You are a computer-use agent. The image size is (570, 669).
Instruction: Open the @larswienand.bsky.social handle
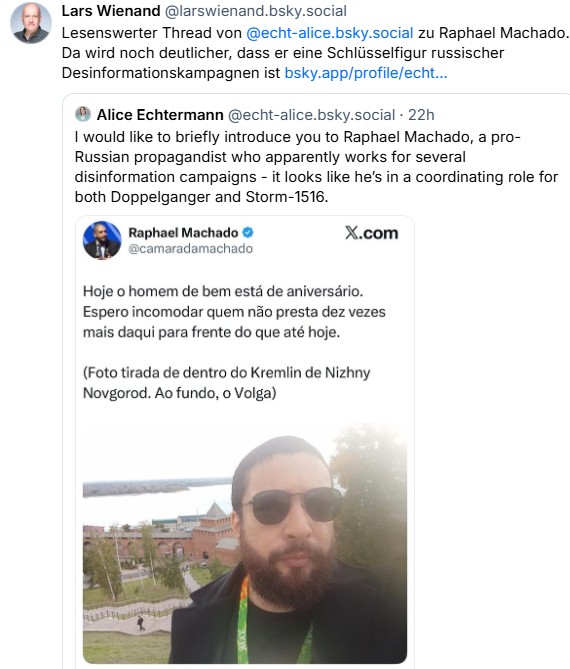[x=256, y=11]
